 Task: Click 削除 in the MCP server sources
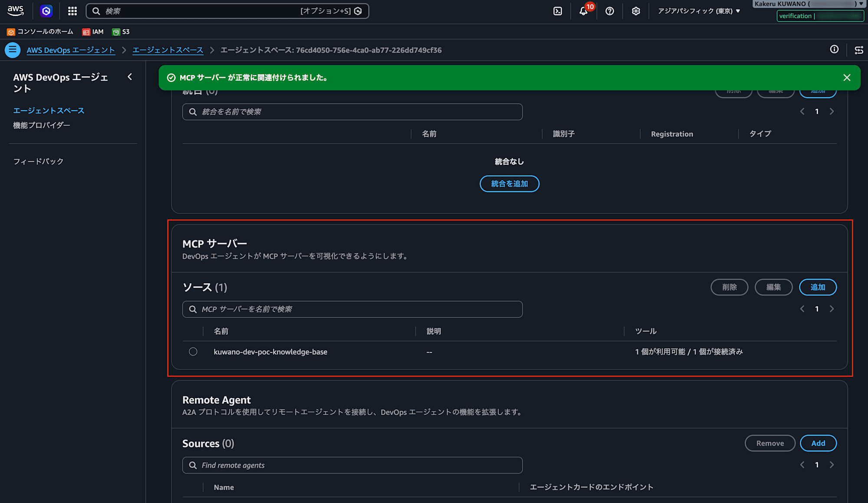click(x=729, y=287)
